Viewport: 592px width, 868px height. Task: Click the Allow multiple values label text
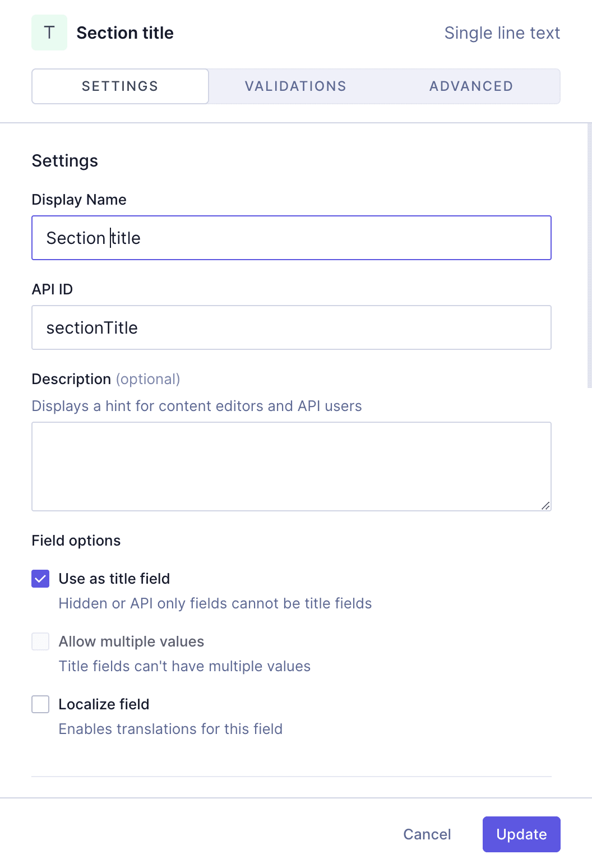(131, 641)
